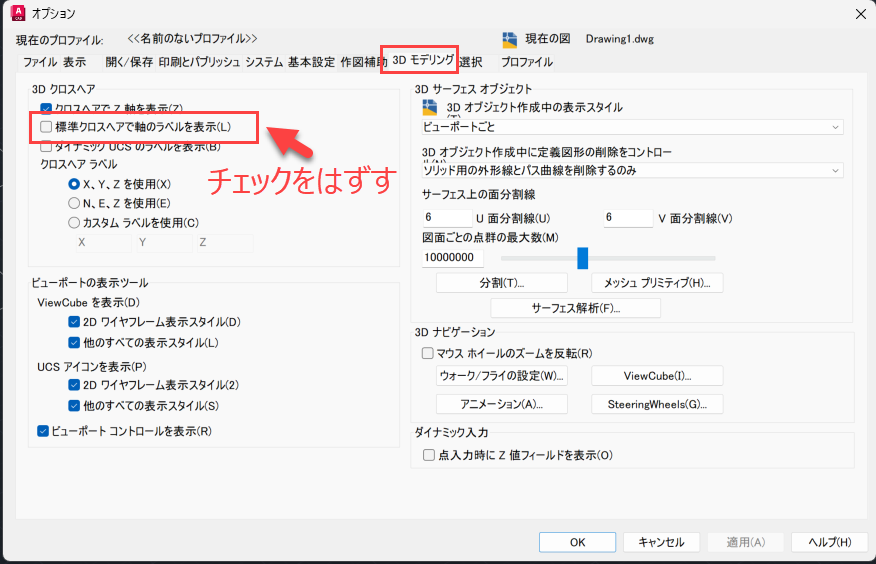Image resolution: width=876 pixels, height=564 pixels.
Task: Select カスタム ラベルを使用(C) radio button
Action: 74,222
